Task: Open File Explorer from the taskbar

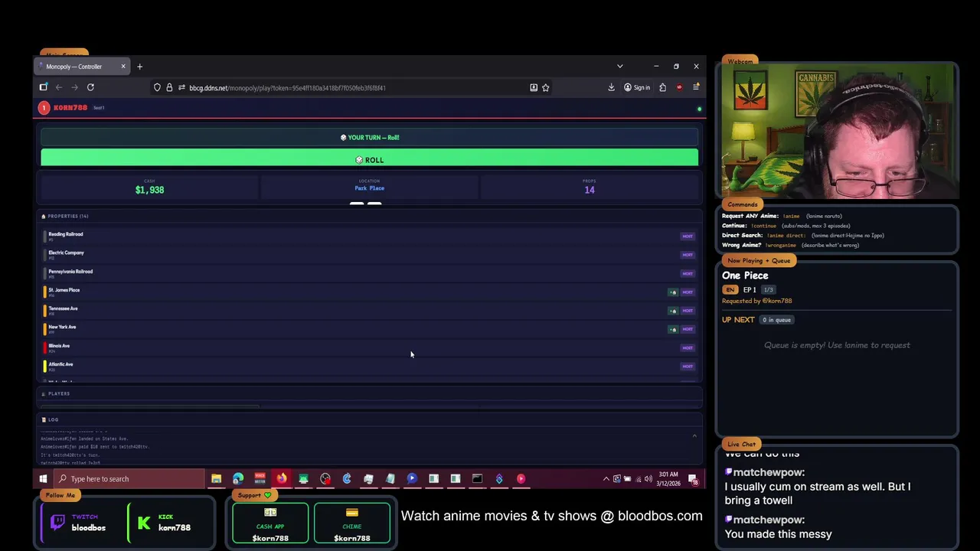Action: [216, 479]
